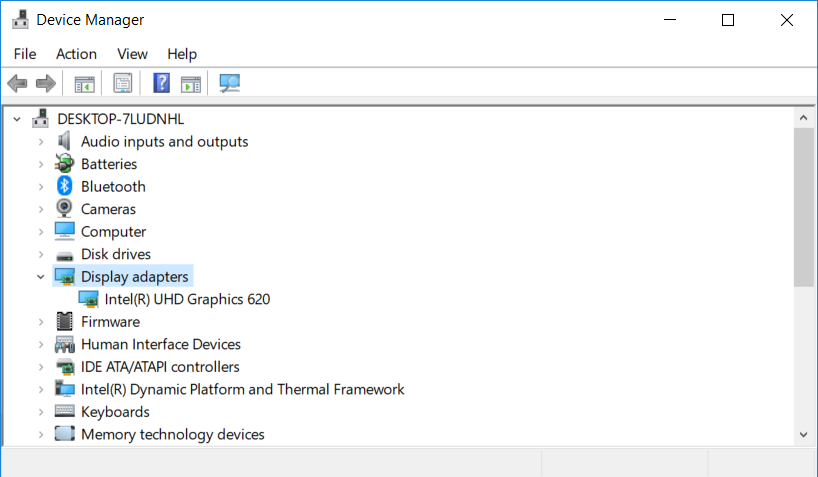This screenshot has width=818, height=477.
Task: Click the Display adapters category icon
Action: (65, 277)
